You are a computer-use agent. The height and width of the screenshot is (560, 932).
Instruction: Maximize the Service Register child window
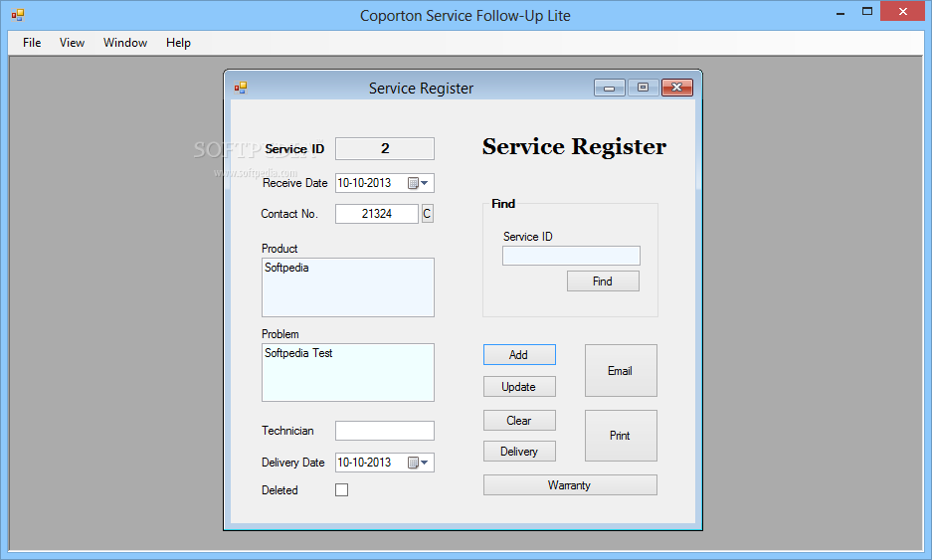[643, 88]
